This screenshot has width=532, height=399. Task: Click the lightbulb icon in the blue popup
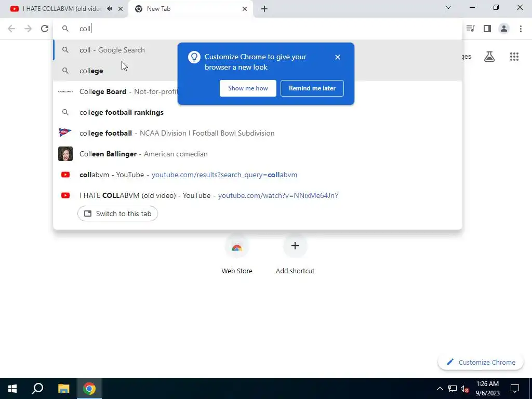[194, 57]
